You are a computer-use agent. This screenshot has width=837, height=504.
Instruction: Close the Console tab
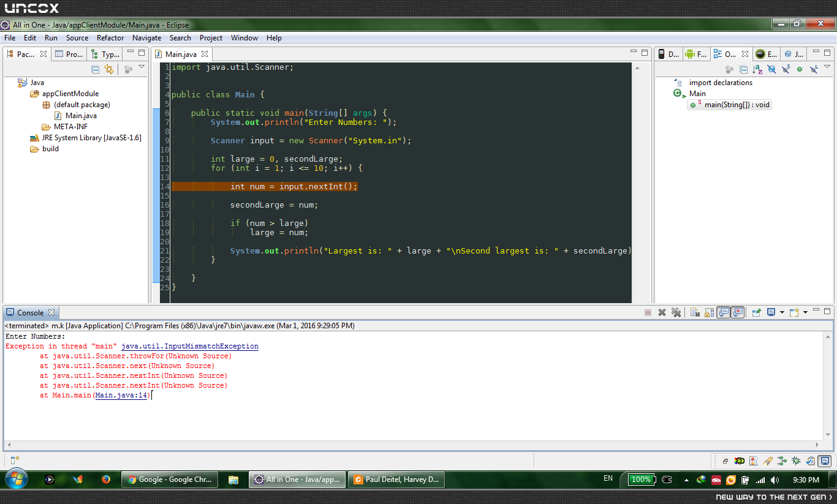(x=51, y=312)
